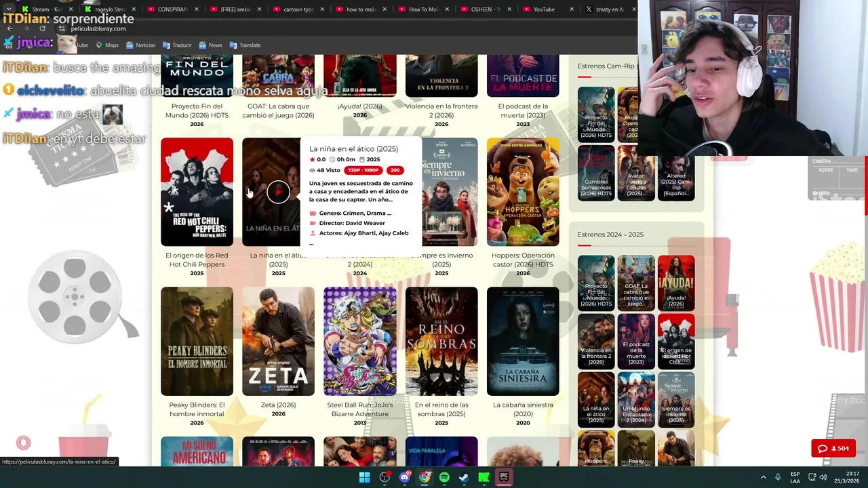Viewport: 868px width, 488px height.
Task: Click Proyecto Fin del Mundo (2026) HDTS title
Action: [197, 110]
